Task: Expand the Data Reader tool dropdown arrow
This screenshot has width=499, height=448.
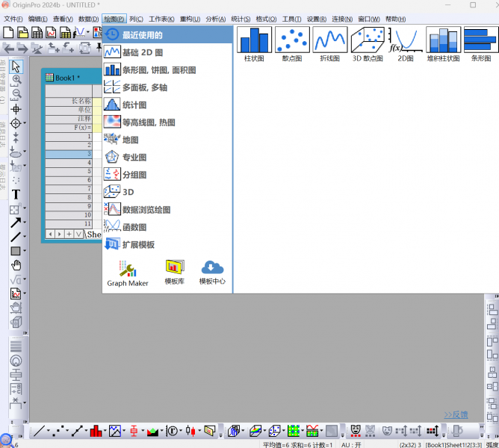Action: click(x=25, y=123)
